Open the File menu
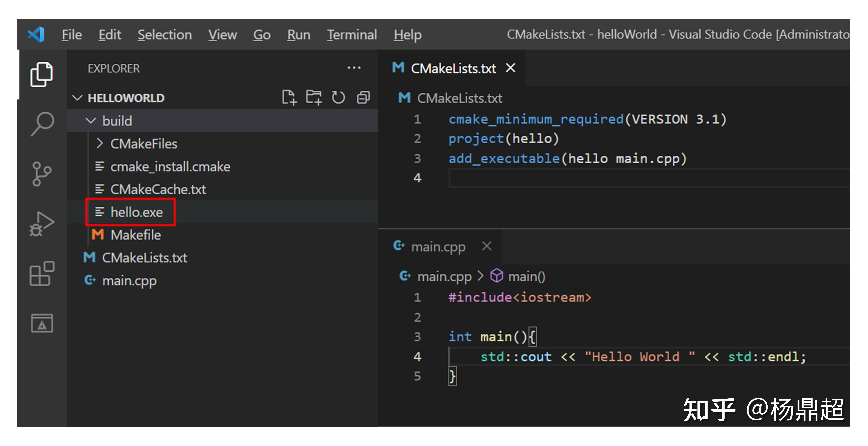The height and width of the screenshot is (446, 868). click(72, 35)
